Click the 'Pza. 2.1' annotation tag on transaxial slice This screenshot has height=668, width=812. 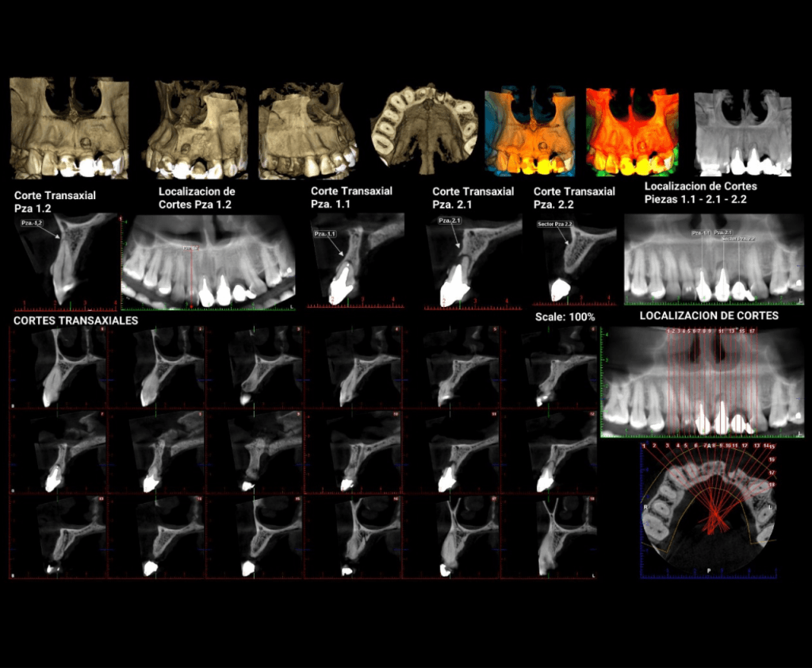point(450,221)
